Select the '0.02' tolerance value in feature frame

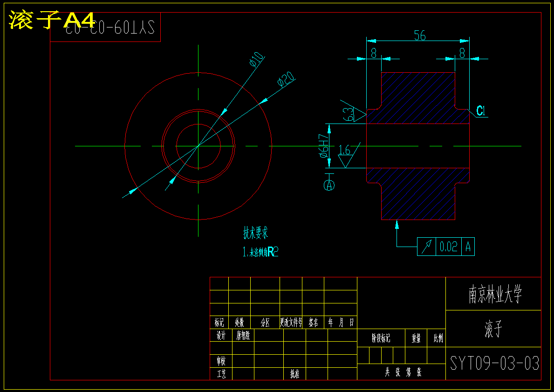coord(449,247)
